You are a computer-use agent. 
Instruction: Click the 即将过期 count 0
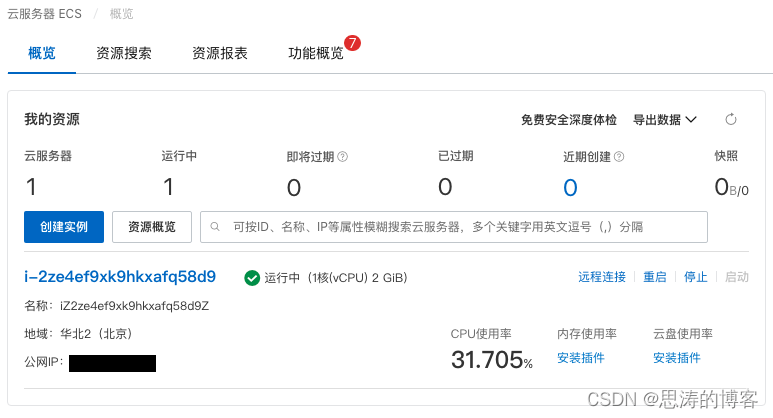pyautogui.click(x=294, y=188)
